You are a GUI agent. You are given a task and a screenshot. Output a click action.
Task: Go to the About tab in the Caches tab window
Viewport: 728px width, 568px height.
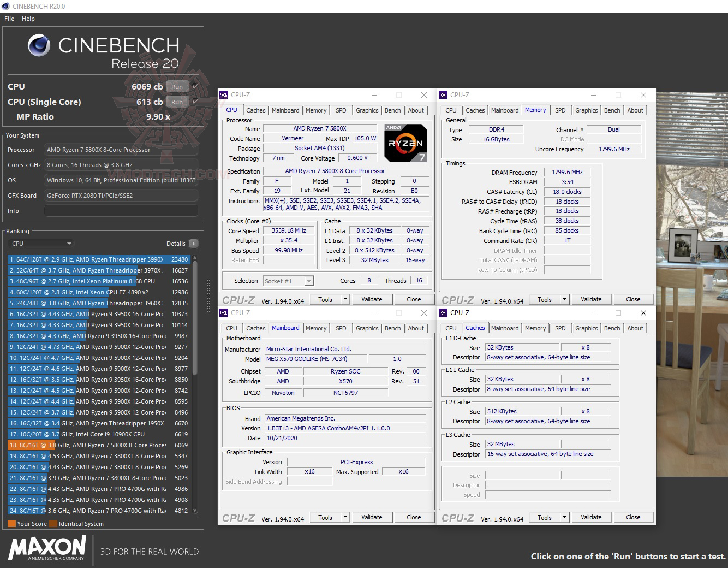(635, 328)
